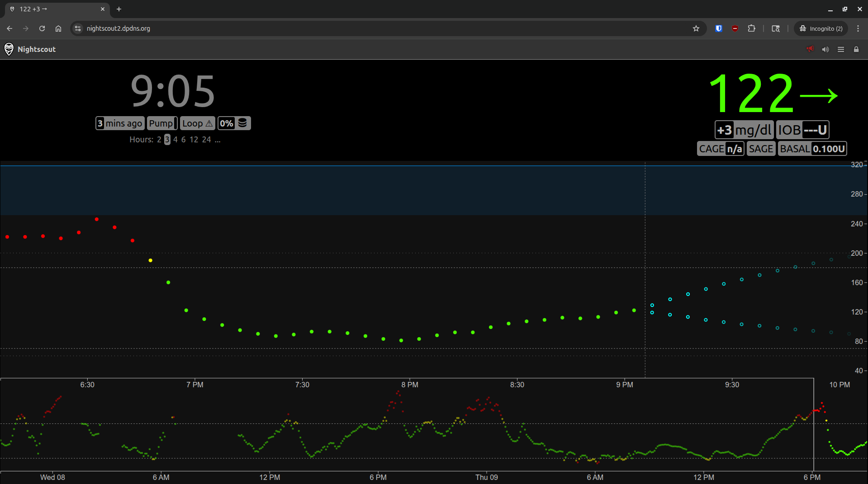Click the Loop status pill

198,123
